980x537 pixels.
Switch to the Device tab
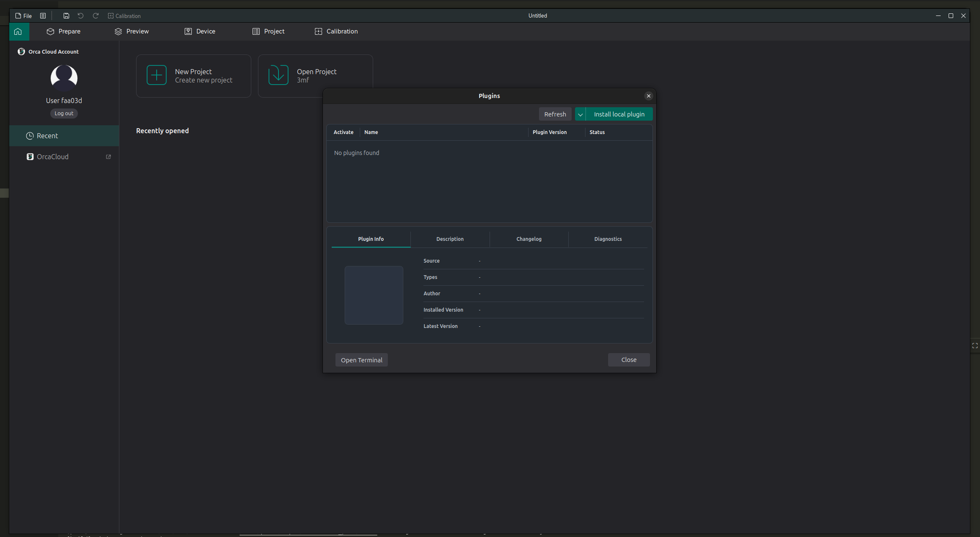coord(200,31)
